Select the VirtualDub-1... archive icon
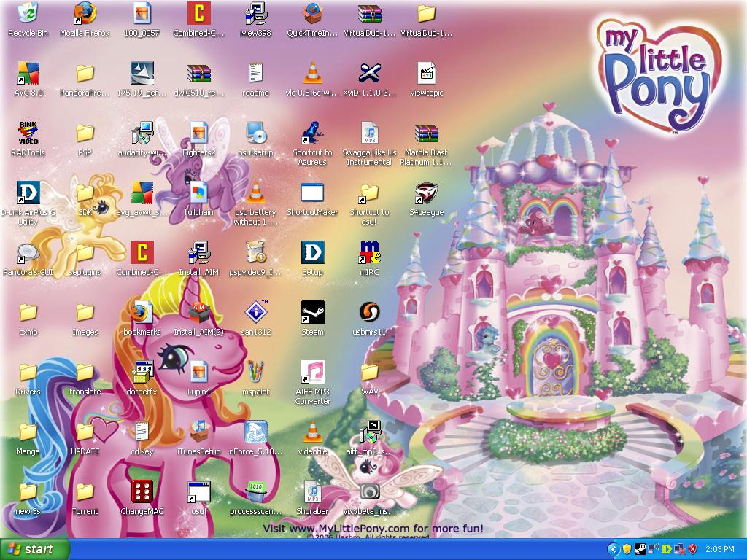 click(370, 14)
